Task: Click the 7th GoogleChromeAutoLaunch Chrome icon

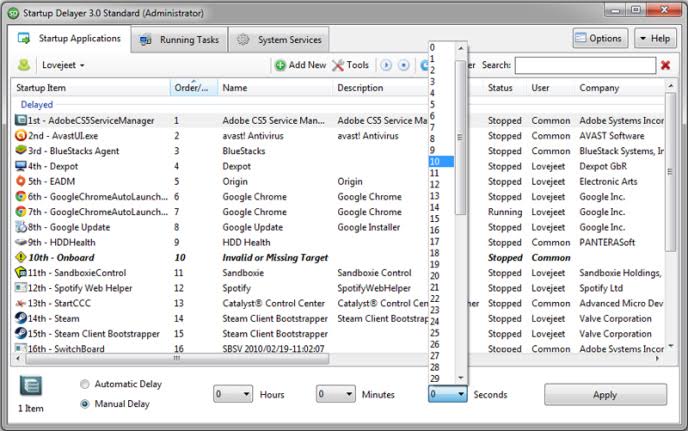Action: click(21, 211)
